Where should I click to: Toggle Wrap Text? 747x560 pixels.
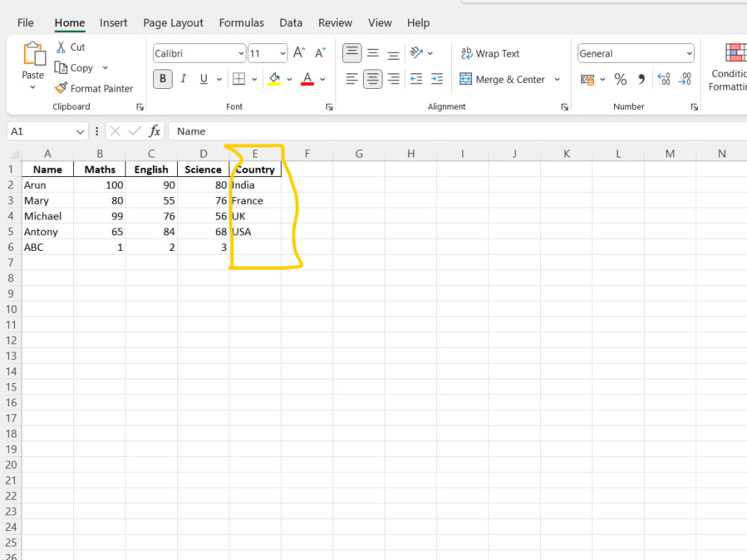(x=490, y=53)
